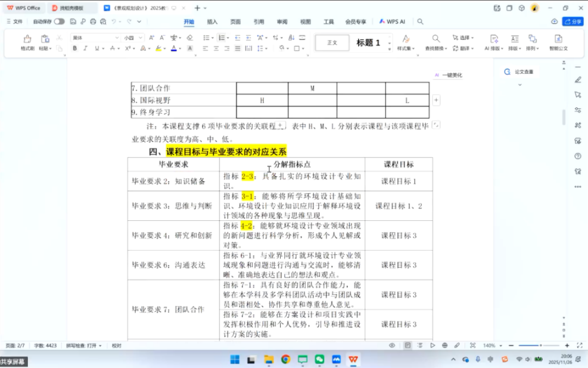Click the print icon in quick access bar
The width and height of the screenshot is (588, 368).
point(93,21)
